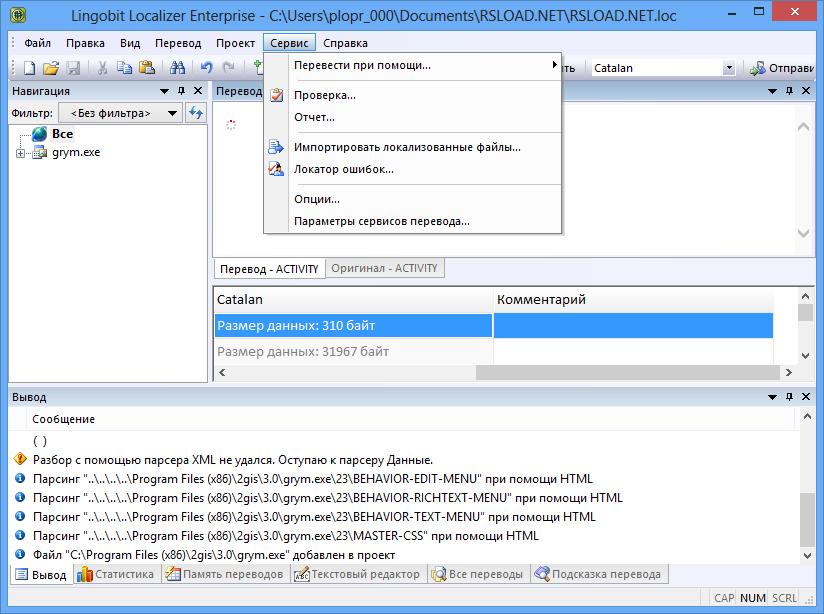Click the import localized files arrow icon
Image resolution: width=824 pixels, height=614 pixels.
point(276,147)
